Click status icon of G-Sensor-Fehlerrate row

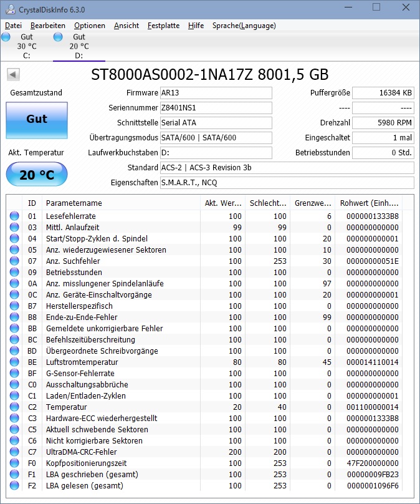tap(14, 373)
